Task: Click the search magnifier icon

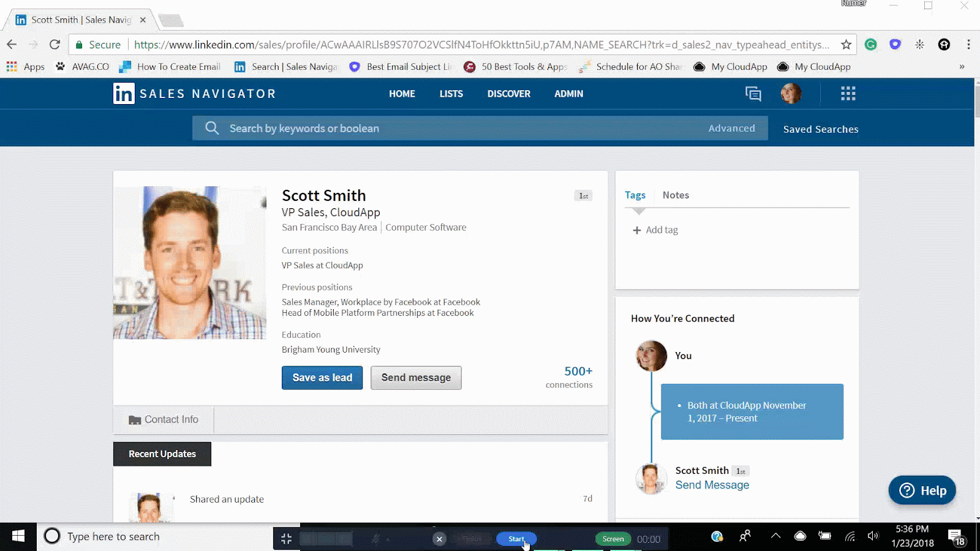Action: tap(212, 128)
